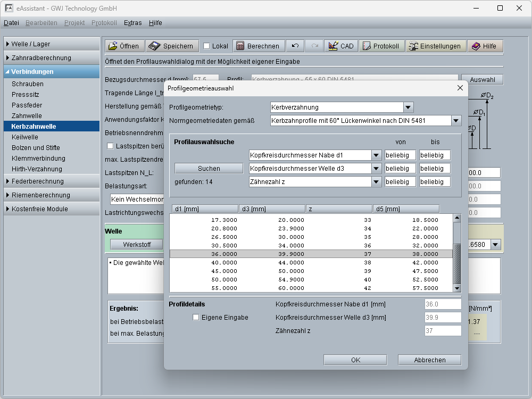This screenshot has width=532, height=399.
Task: Click the undo arrow icon
Action: click(295, 46)
